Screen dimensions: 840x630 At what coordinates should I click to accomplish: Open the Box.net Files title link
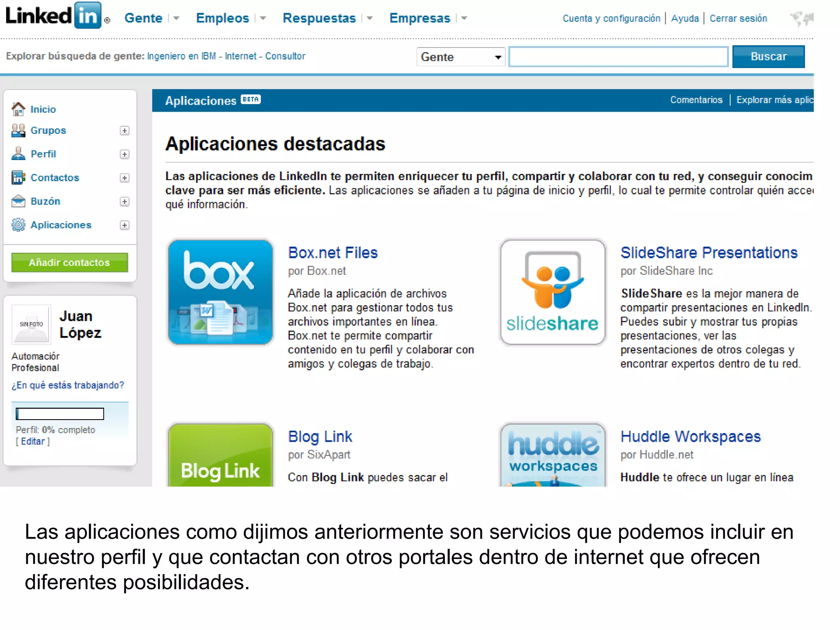tap(333, 253)
